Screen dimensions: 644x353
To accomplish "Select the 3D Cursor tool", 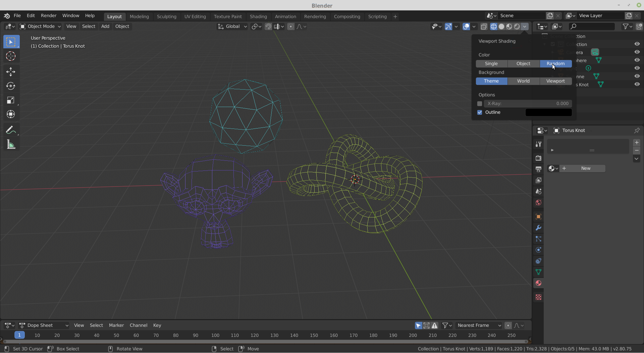I will 11,56.
